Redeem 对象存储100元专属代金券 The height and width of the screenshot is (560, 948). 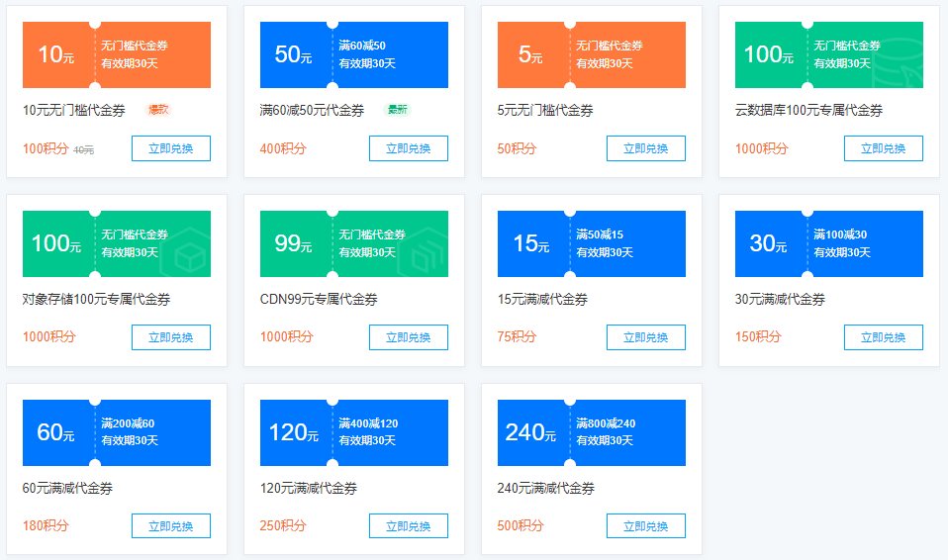click(x=171, y=337)
